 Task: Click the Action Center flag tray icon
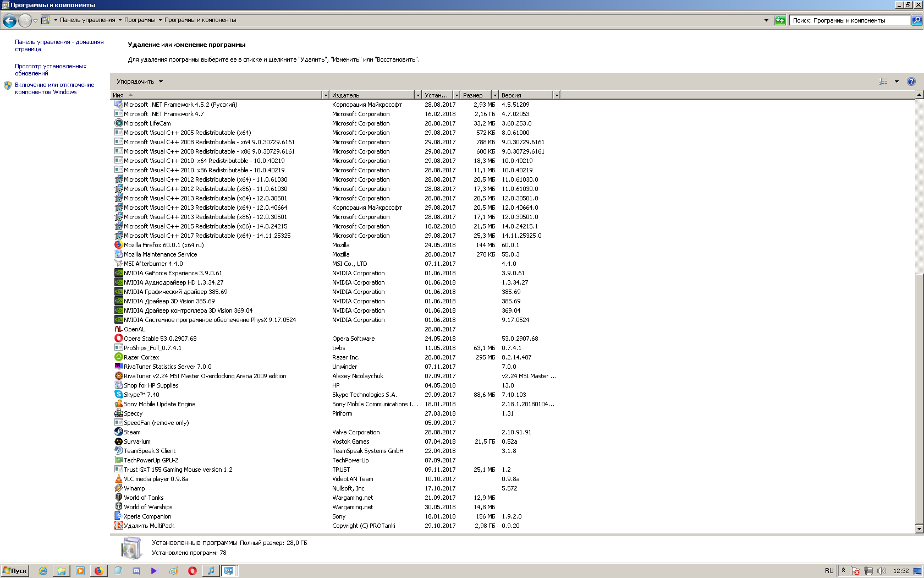point(855,571)
